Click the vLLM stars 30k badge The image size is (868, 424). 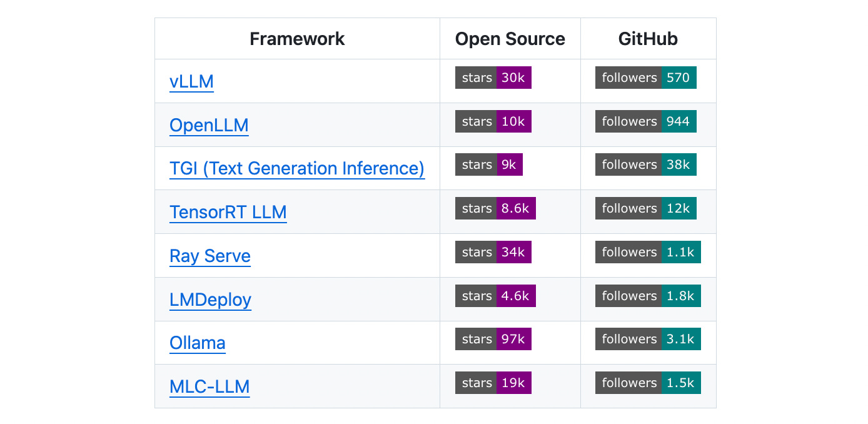[493, 78]
